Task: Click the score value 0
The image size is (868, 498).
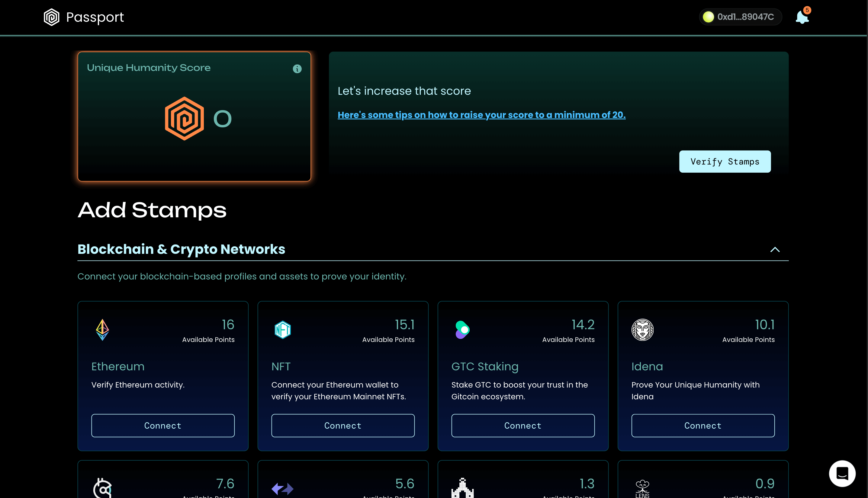Action: tap(223, 119)
